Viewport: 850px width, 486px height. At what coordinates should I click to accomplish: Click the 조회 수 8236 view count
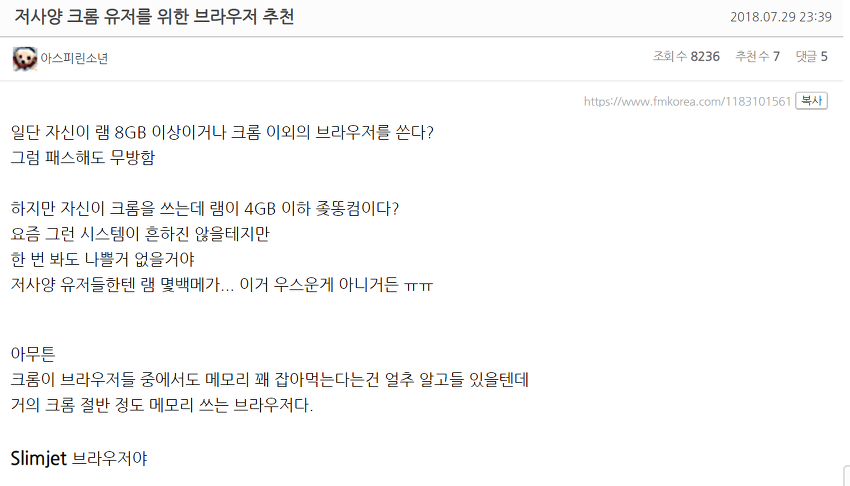[x=686, y=56]
